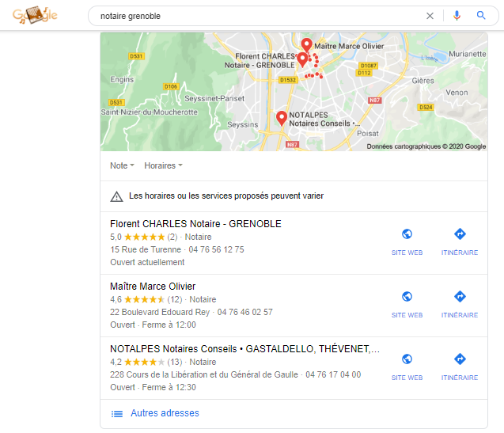
Task: Open the Horaires filter dropdown
Action: (x=163, y=165)
